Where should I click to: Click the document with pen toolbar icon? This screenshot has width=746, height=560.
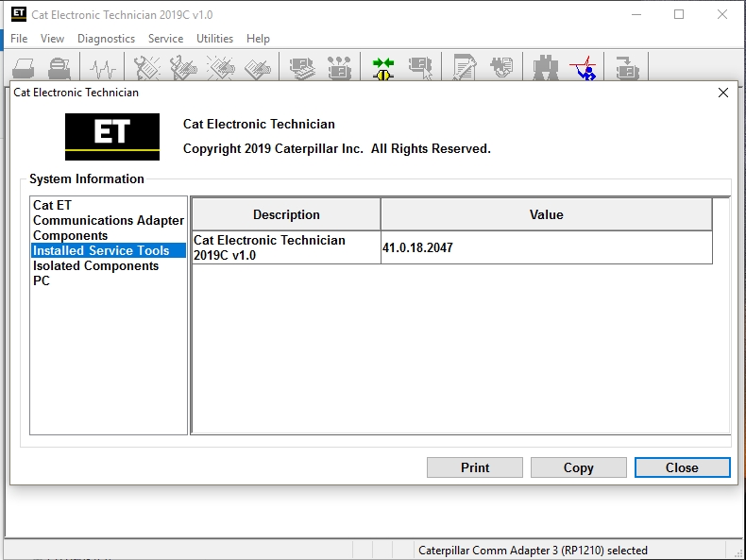point(465,68)
